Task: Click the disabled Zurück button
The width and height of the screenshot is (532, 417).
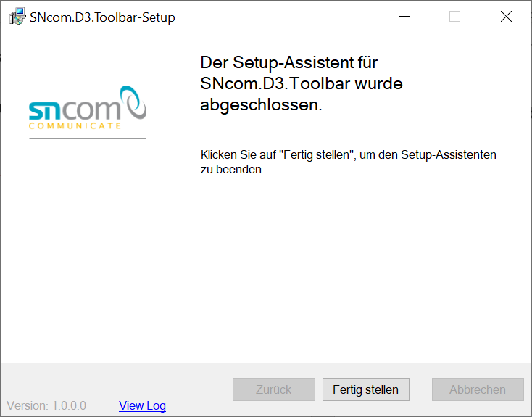Action: click(274, 389)
